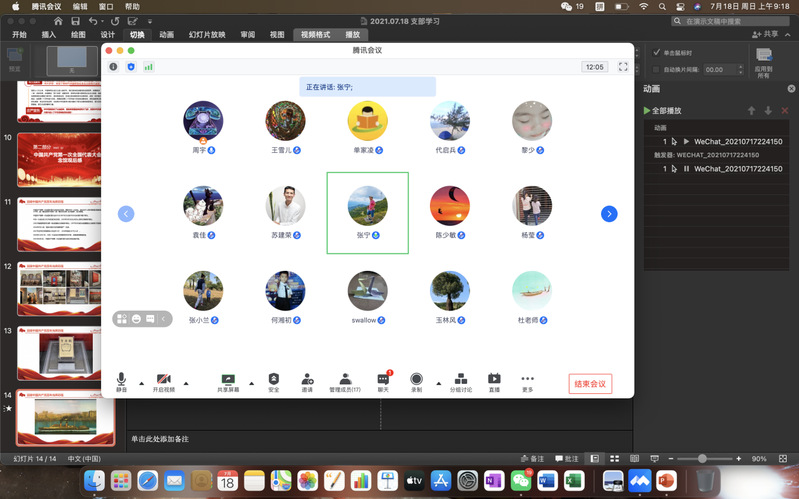
Task: Click the PowerPoint zoom slider
Action: coord(703,458)
